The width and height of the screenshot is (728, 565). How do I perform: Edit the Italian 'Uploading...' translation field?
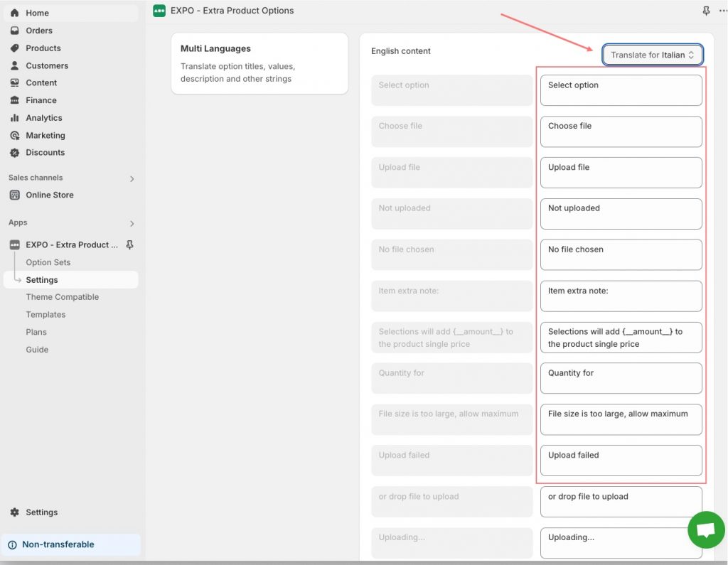(x=621, y=543)
